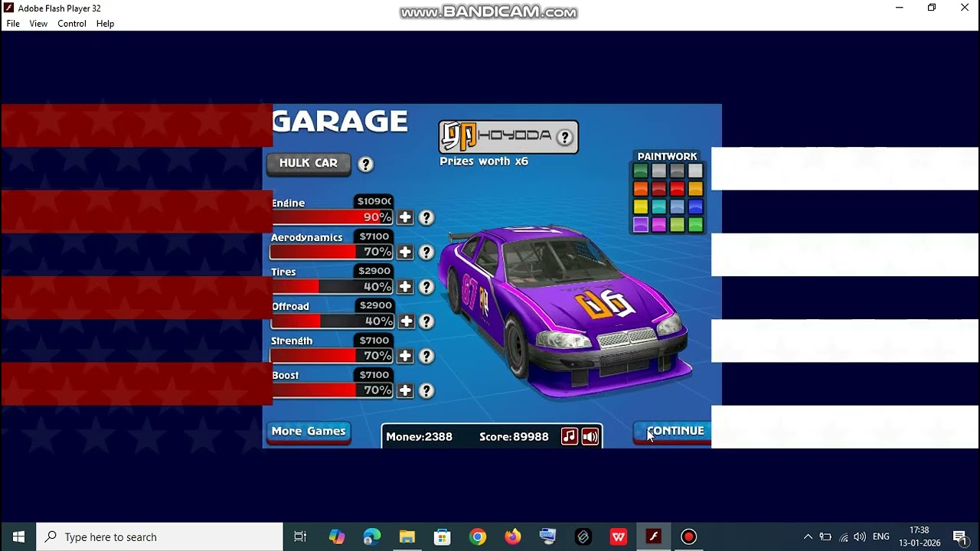Pick the magenta paint swatch
The width and height of the screenshot is (980, 551).
659,225
